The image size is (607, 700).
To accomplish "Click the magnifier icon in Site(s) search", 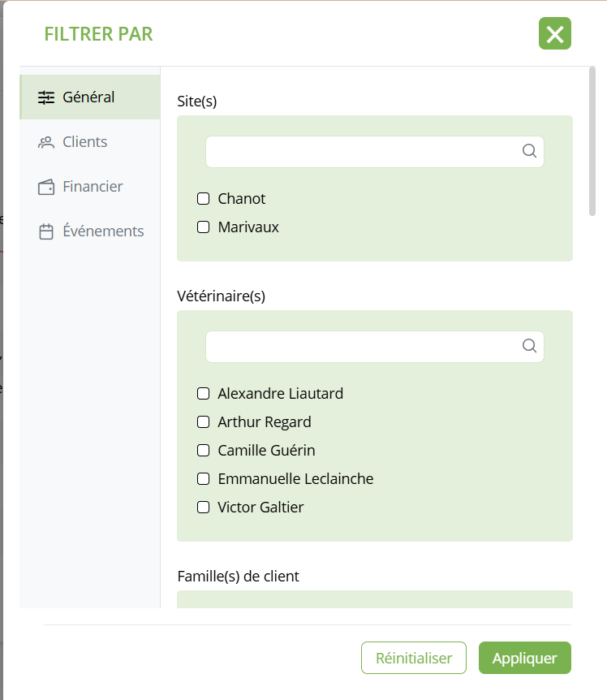I will click(529, 151).
